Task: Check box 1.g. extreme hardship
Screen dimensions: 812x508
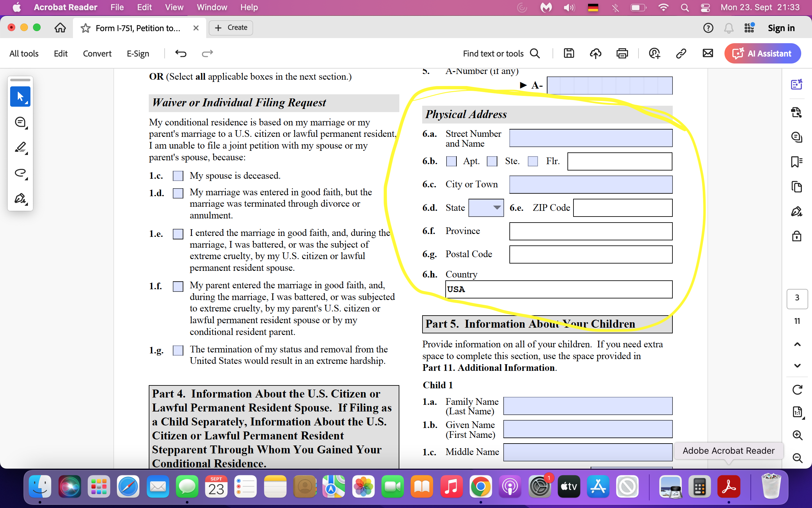Action: pyautogui.click(x=178, y=351)
